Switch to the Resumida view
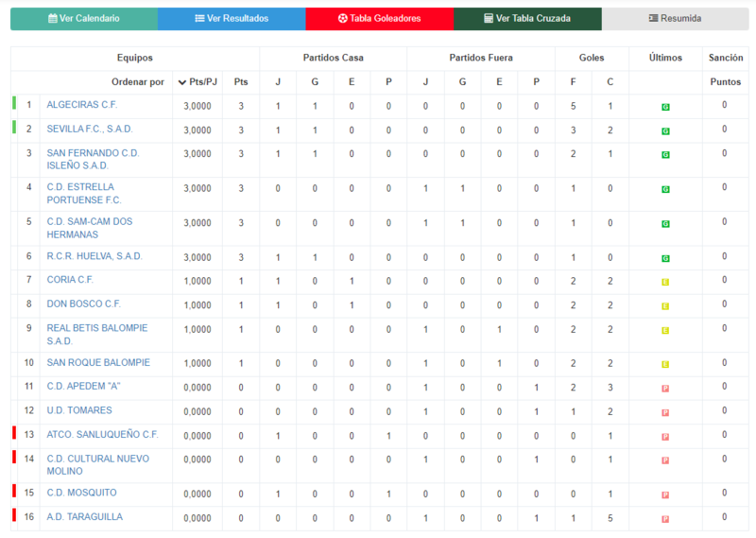The width and height of the screenshot is (756, 538). [x=675, y=19]
